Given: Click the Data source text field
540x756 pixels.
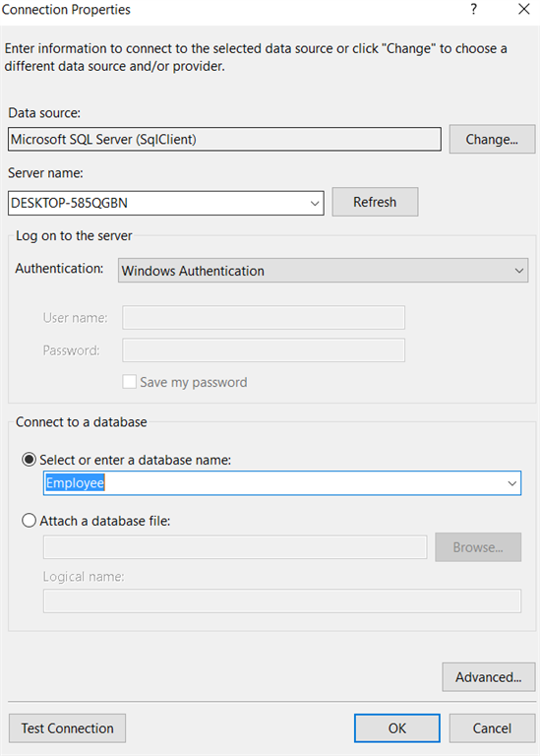Looking at the screenshot, I should [224, 140].
